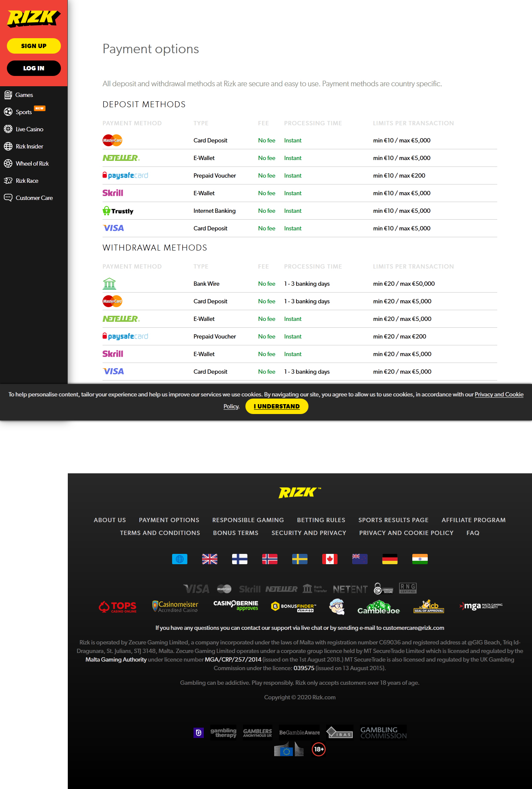Screen dimensions: 532x789
Task: Click the blue globe international icon
Action: (179, 559)
